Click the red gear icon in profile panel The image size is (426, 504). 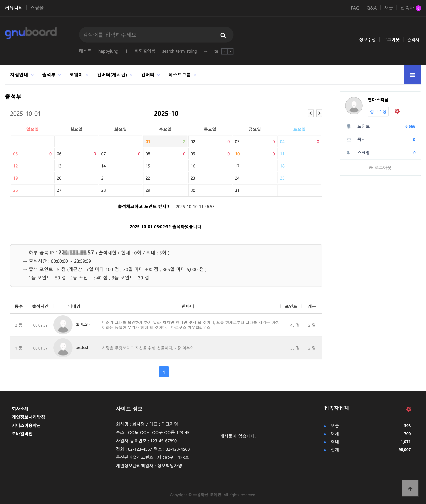[x=397, y=111]
